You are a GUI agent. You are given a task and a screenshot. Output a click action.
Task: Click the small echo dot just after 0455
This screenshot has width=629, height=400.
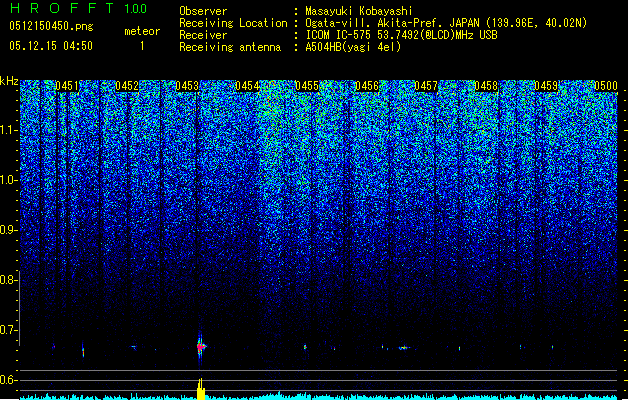tap(305, 347)
